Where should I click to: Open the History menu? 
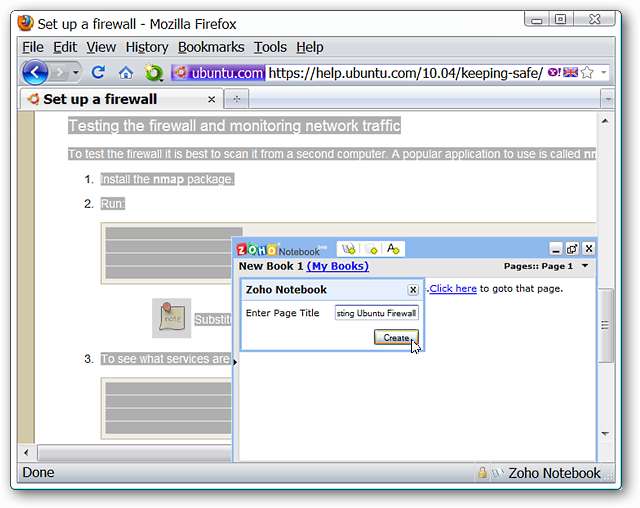pyautogui.click(x=147, y=47)
